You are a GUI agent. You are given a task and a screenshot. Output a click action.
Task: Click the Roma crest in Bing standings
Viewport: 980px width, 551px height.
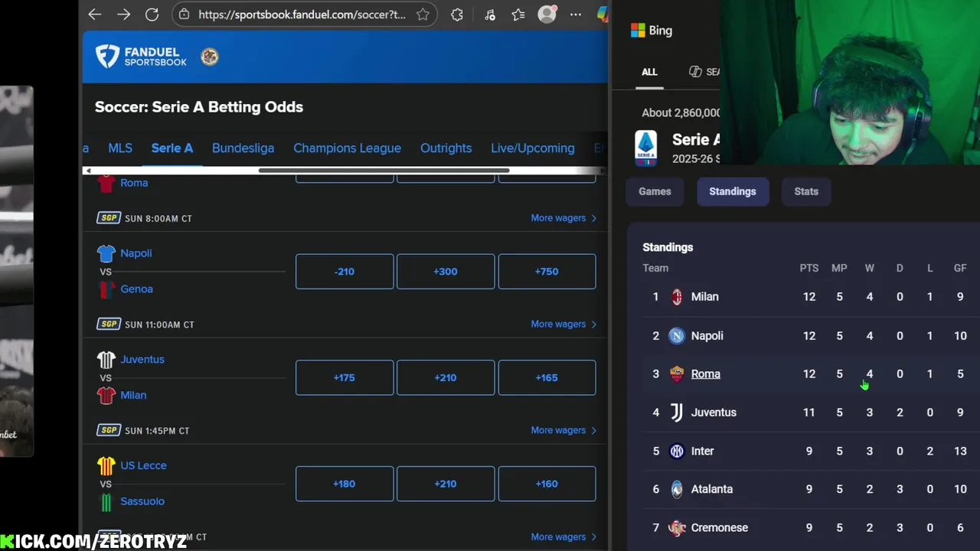pos(677,374)
